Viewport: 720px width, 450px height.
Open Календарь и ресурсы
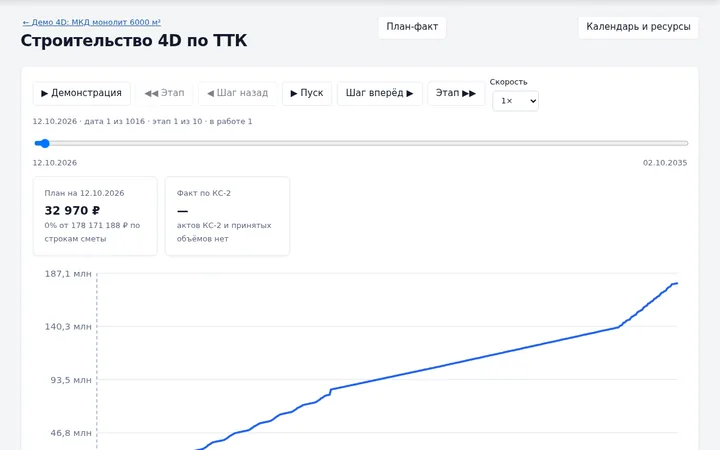tap(638, 27)
